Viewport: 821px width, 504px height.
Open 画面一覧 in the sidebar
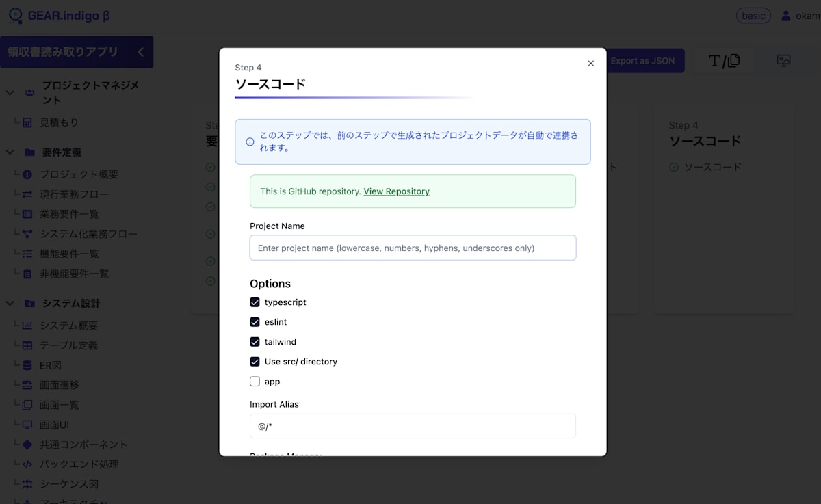tap(60, 405)
